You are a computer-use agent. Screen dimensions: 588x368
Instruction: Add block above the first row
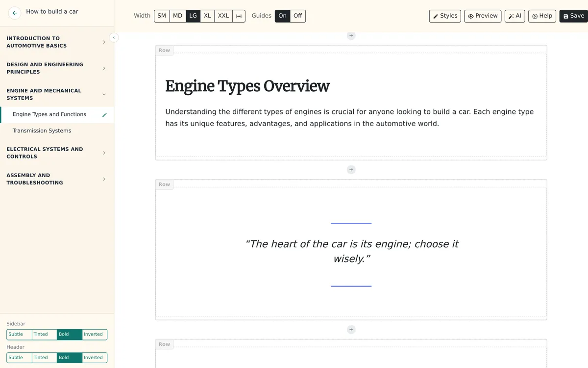351,35
